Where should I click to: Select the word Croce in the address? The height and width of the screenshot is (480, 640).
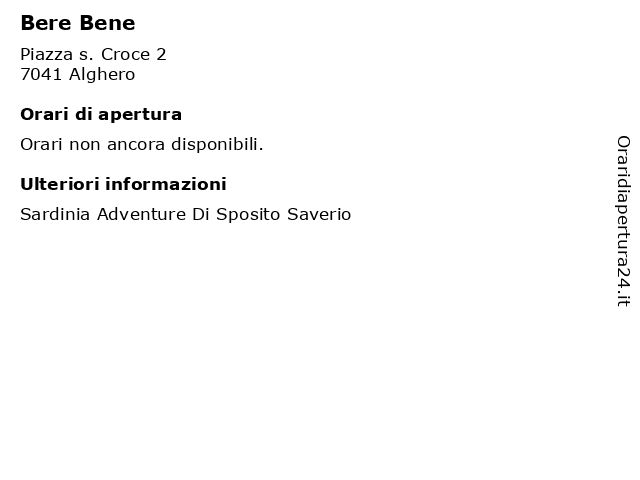(125, 54)
